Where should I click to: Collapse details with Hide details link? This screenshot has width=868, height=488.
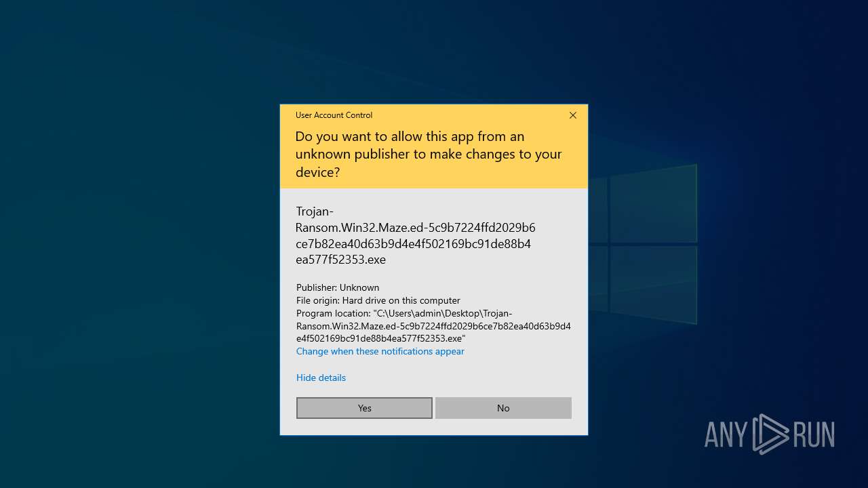tap(321, 378)
